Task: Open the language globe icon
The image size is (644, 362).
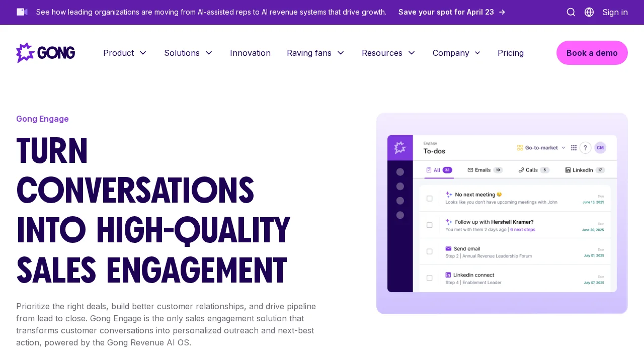Action: point(589,12)
